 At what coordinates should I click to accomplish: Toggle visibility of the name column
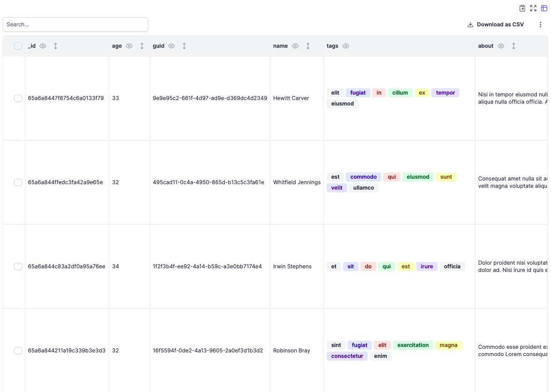tap(295, 46)
